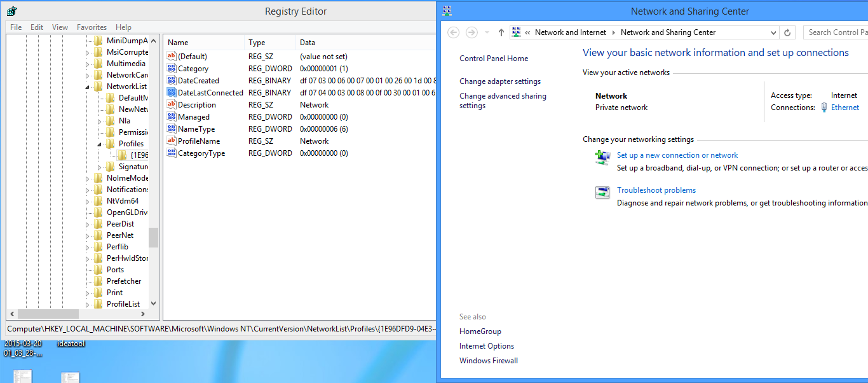Expand the Multimedia registry key
The image size is (868, 383).
(88, 64)
